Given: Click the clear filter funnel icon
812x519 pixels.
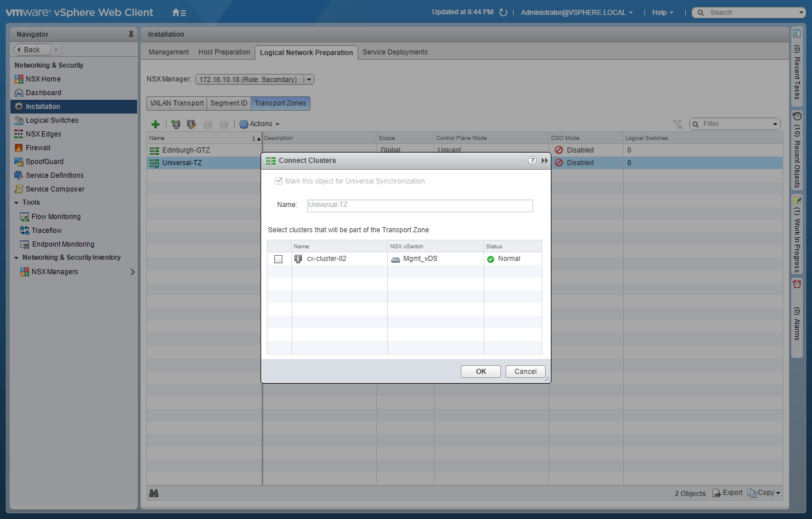Looking at the screenshot, I should point(678,124).
